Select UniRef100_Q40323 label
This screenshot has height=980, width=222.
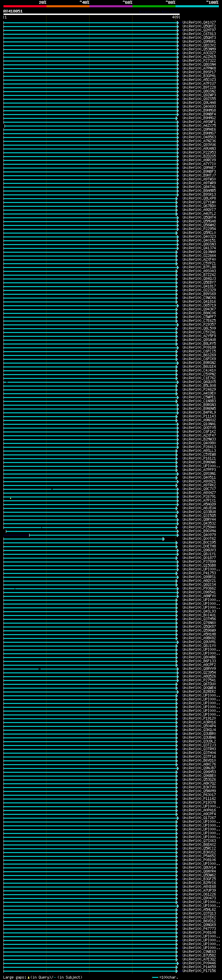[199, 237]
